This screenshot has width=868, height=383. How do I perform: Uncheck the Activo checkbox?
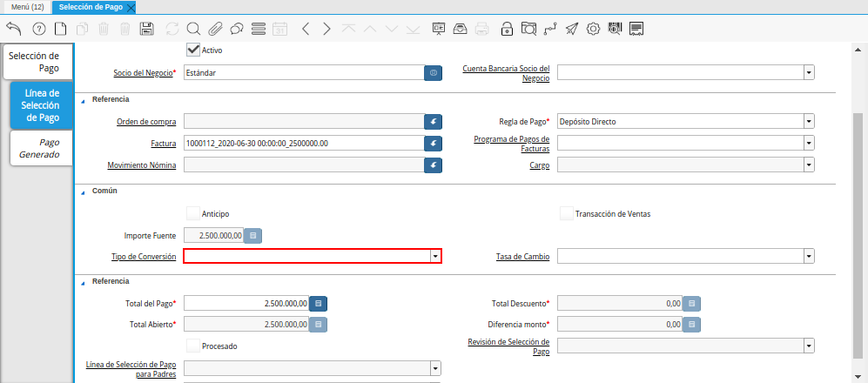click(193, 50)
